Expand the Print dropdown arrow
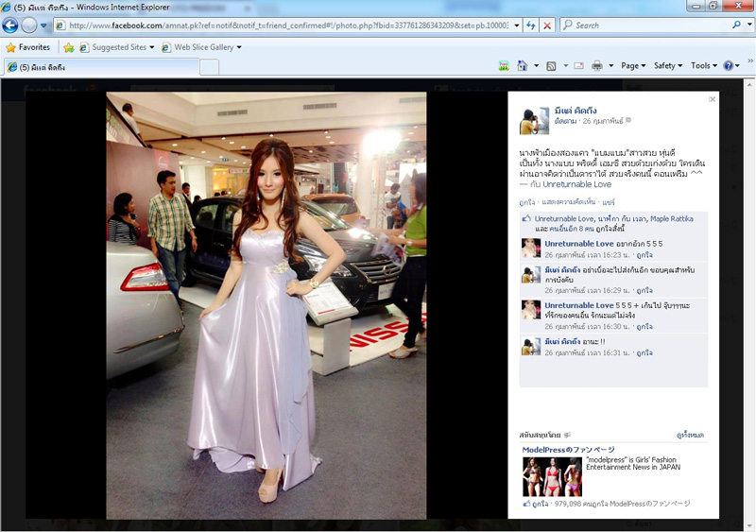This screenshot has width=756, height=532. point(610,65)
